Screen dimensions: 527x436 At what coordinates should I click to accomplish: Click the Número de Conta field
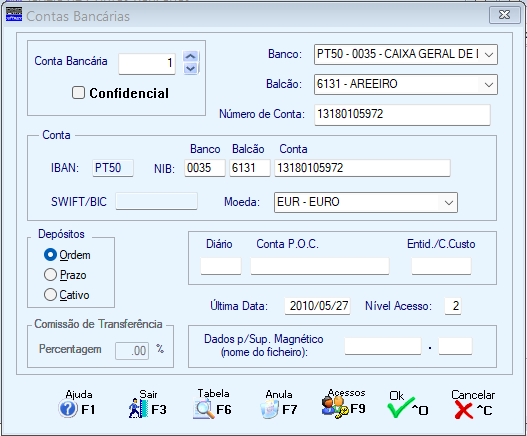point(402,115)
